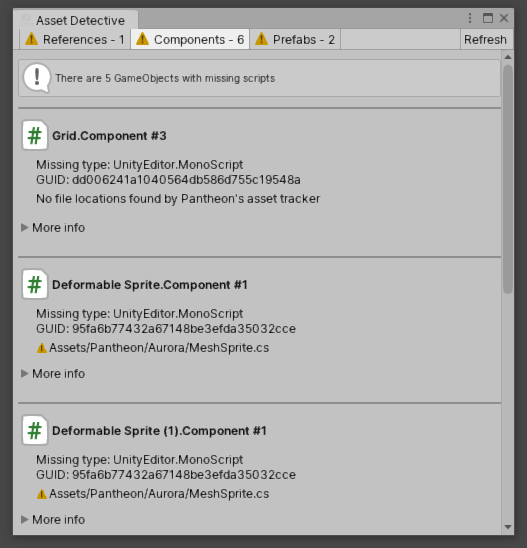Click the warning icon on the References tab
The height and width of the screenshot is (548, 527).
coord(31,39)
